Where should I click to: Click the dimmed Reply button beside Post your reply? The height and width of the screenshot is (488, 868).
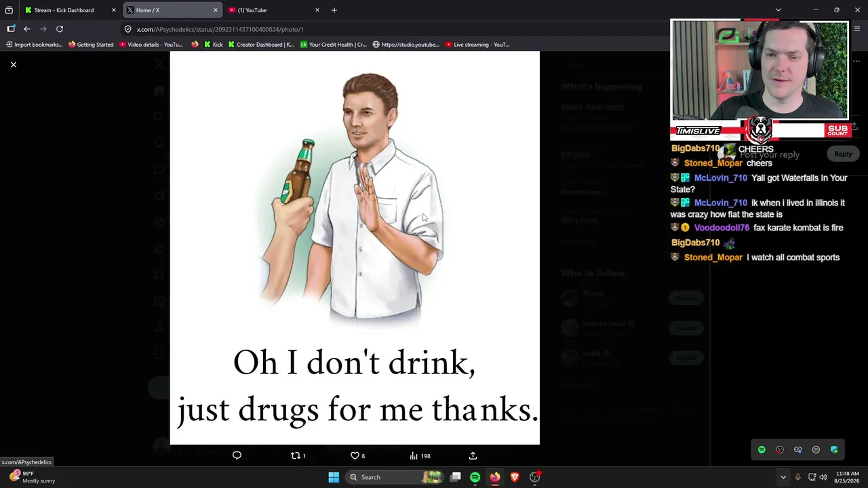point(843,154)
